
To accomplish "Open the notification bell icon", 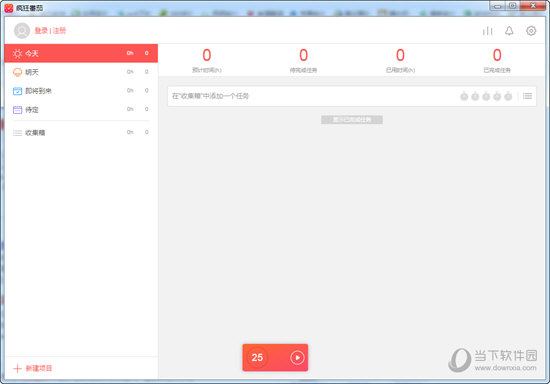I will 509,31.
